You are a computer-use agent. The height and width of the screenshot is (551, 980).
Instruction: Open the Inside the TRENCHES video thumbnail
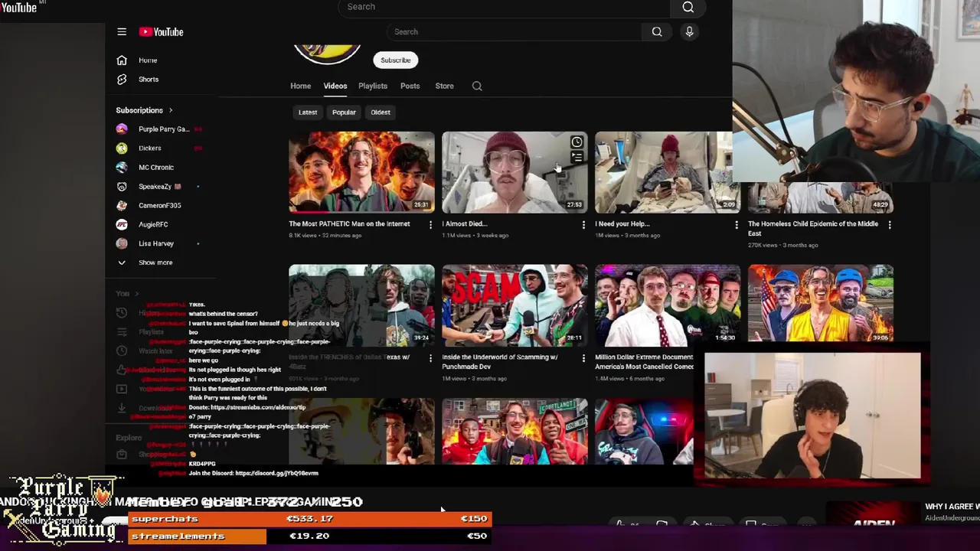361,305
